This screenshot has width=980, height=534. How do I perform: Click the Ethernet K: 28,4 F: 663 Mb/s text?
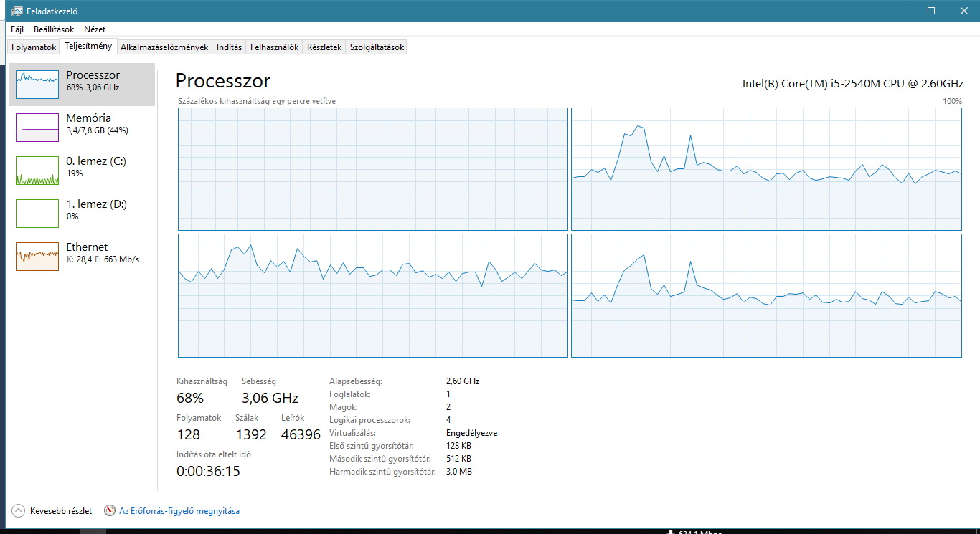point(103,259)
